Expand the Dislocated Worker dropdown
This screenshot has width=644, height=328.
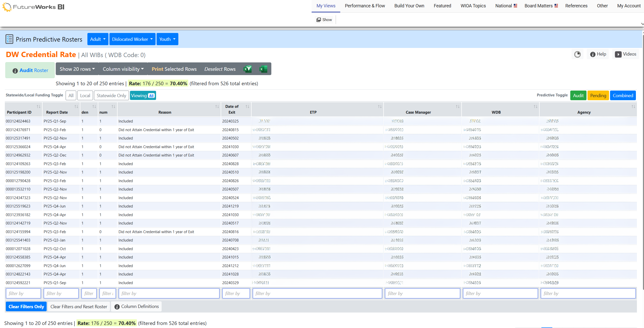[132, 39]
